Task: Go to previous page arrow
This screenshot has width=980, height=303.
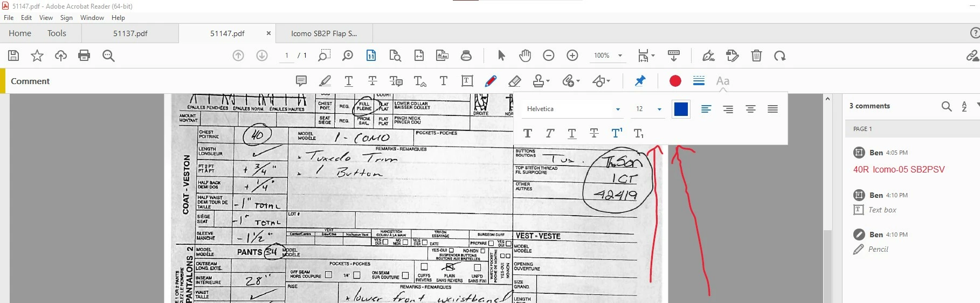Action: pyautogui.click(x=238, y=56)
